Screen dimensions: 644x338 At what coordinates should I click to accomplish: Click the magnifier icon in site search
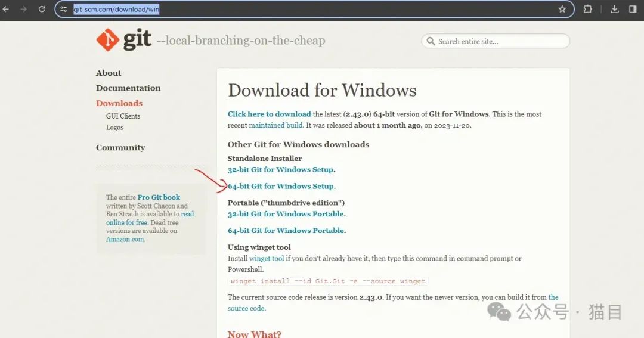[x=431, y=41]
